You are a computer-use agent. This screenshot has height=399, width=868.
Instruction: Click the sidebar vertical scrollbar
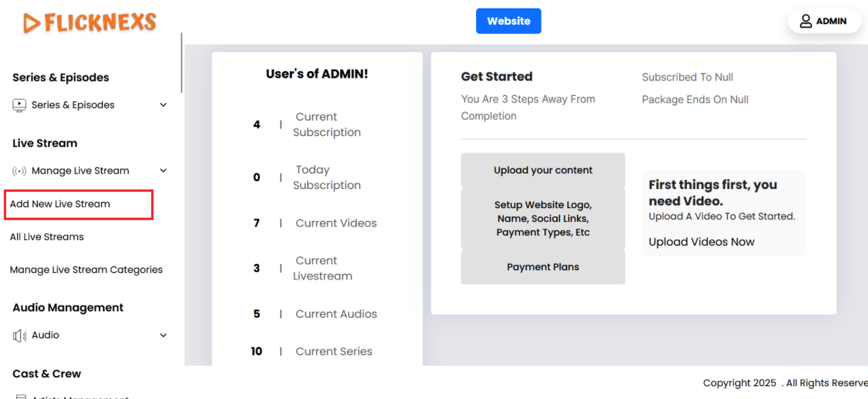tap(182, 63)
